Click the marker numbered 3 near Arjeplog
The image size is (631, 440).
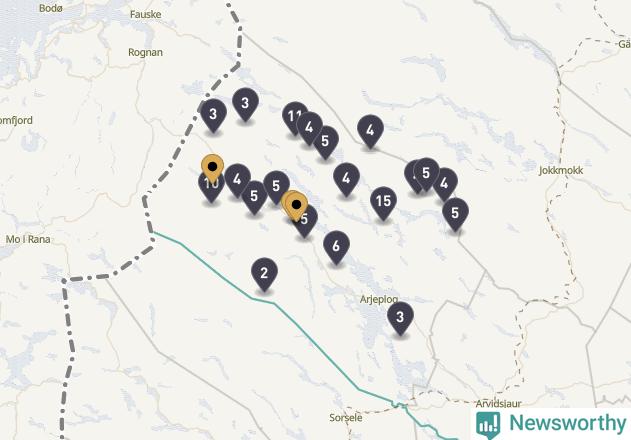(400, 318)
